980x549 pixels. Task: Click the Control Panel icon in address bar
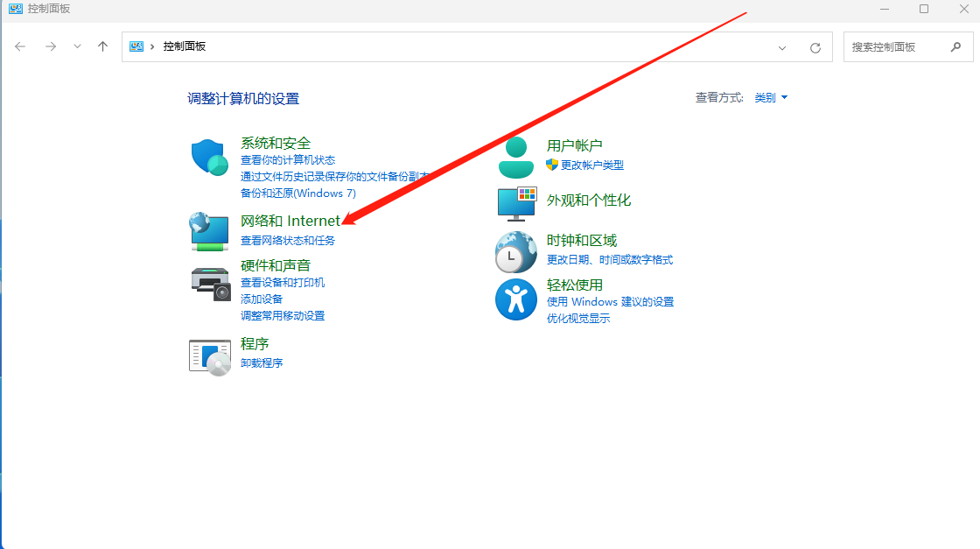click(136, 46)
